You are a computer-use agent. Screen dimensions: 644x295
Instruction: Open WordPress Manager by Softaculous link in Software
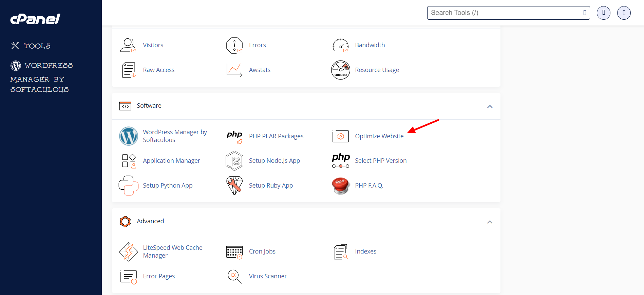point(175,136)
